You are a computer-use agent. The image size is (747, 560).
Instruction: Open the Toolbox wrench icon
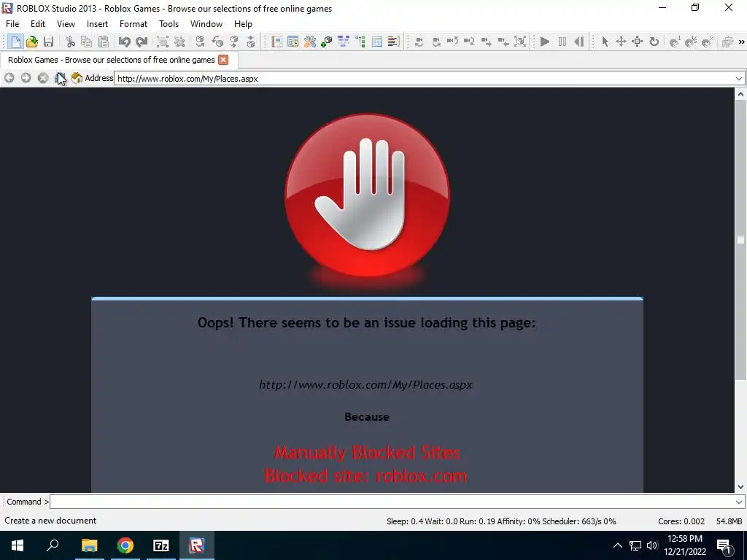[309, 42]
